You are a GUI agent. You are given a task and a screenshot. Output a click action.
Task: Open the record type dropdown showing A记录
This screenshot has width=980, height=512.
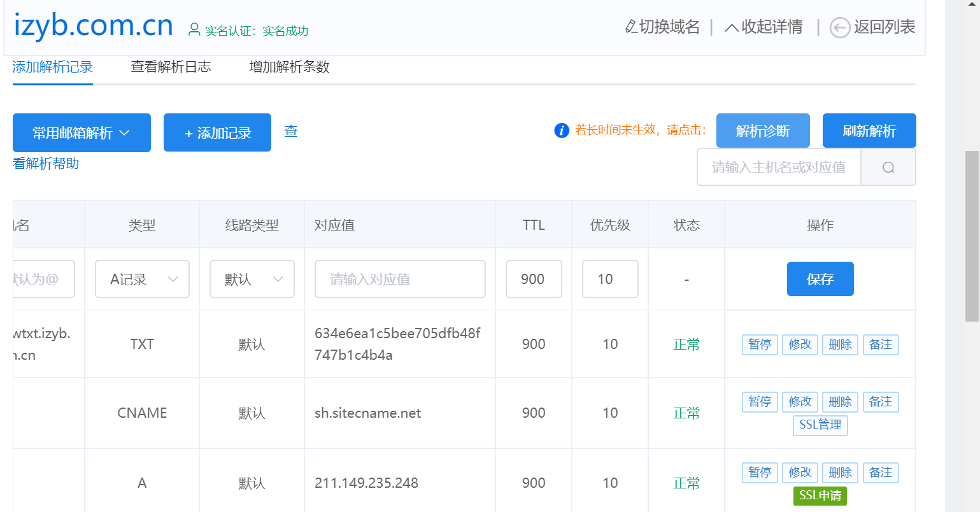click(141, 279)
